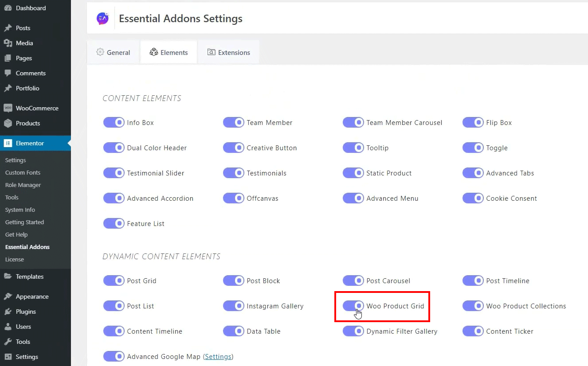This screenshot has width=588, height=366.
Task: Toggle the Tooltip element switch
Action: click(x=353, y=148)
